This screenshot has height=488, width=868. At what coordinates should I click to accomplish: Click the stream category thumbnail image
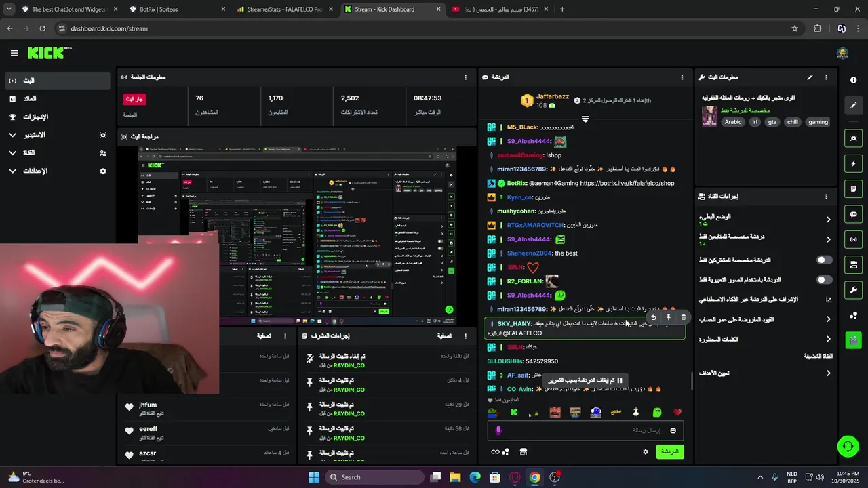[x=709, y=117]
